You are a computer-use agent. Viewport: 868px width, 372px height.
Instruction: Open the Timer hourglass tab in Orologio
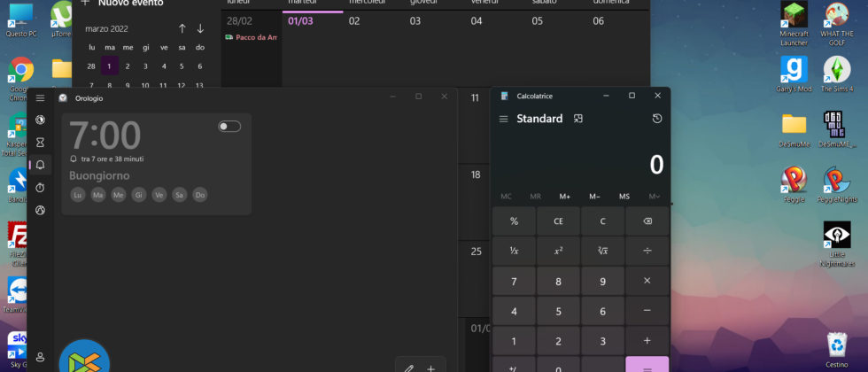pos(40,142)
